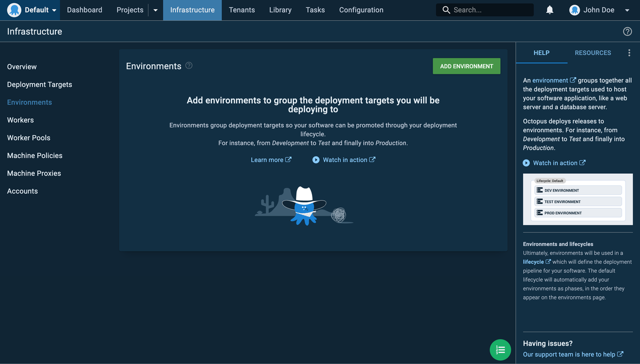The width and height of the screenshot is (640, 364).
Task: Click the green list floating action button
Action: (x=500, y=350)
